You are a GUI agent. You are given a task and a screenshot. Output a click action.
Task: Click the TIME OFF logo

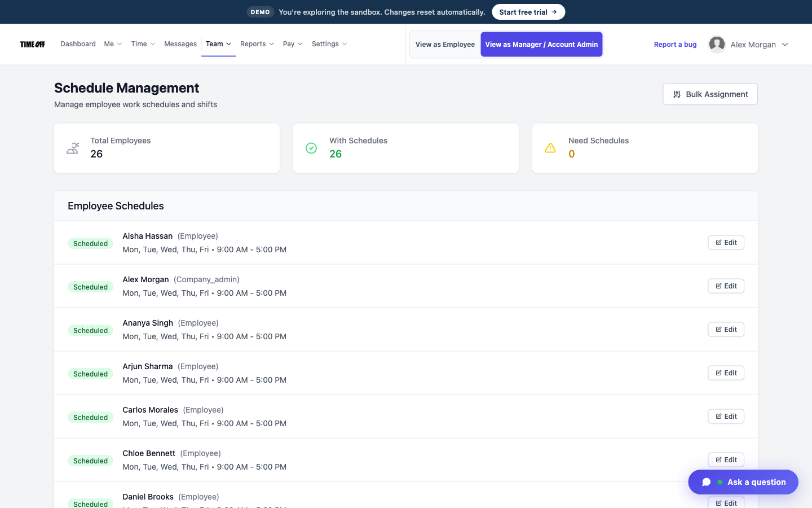tap(33, 44)
